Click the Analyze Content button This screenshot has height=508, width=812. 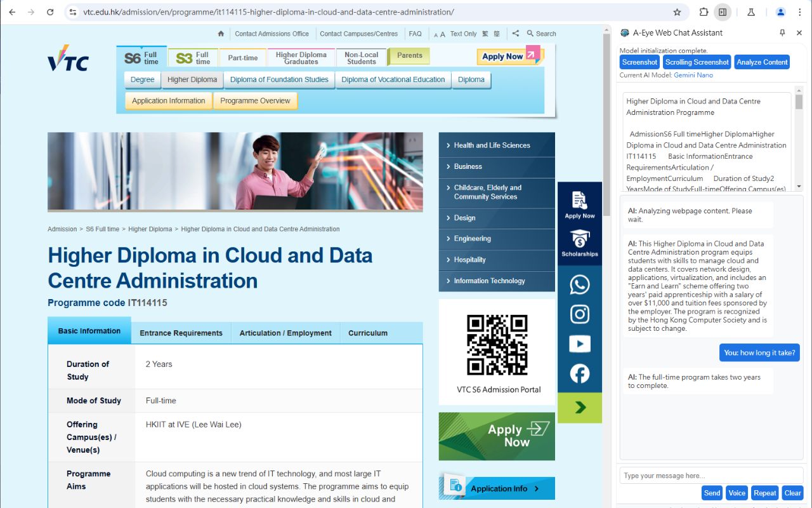[x=762, y=62]
